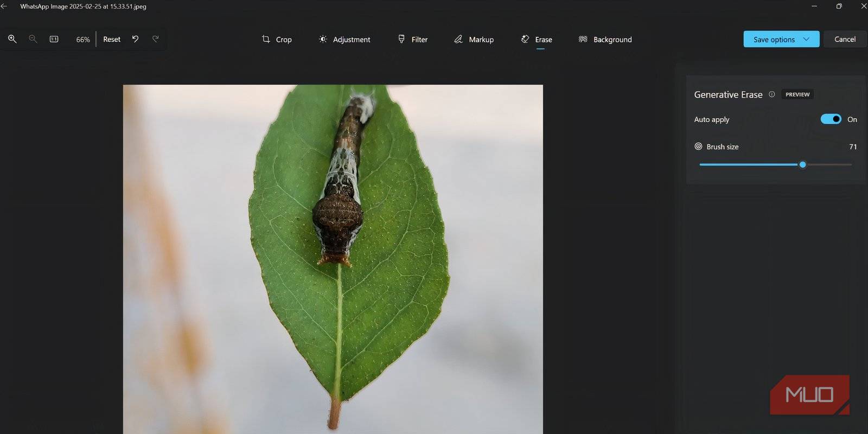Viewport: 868px width, 434px height.
Task: Switch to the Background tab
Action: (x=605, y=40)
